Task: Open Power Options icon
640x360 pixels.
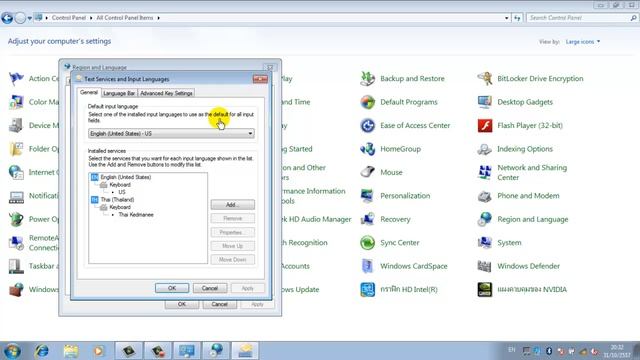Action: pyautogui.click(x=16, y=219)
